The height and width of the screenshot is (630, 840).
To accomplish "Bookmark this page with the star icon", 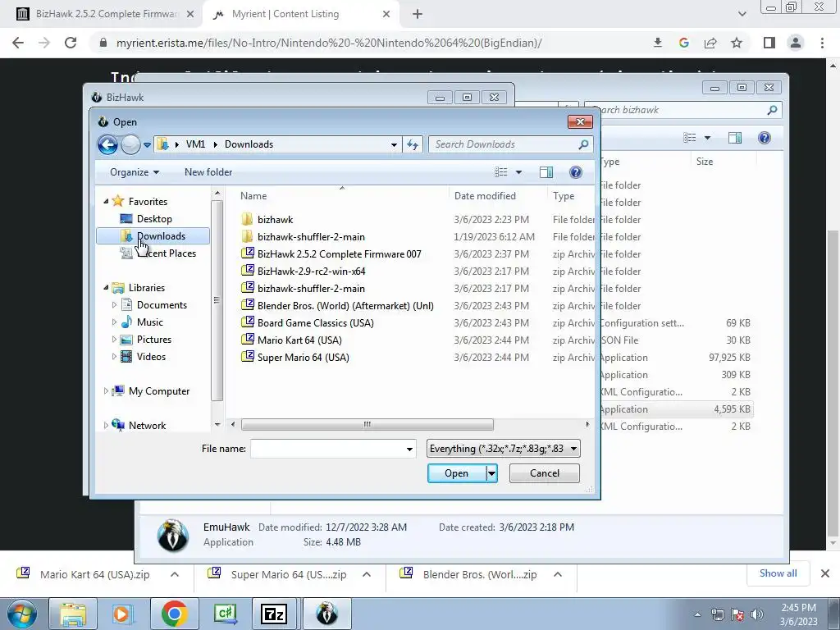I will pyautogui.click(x=737, y=43).
